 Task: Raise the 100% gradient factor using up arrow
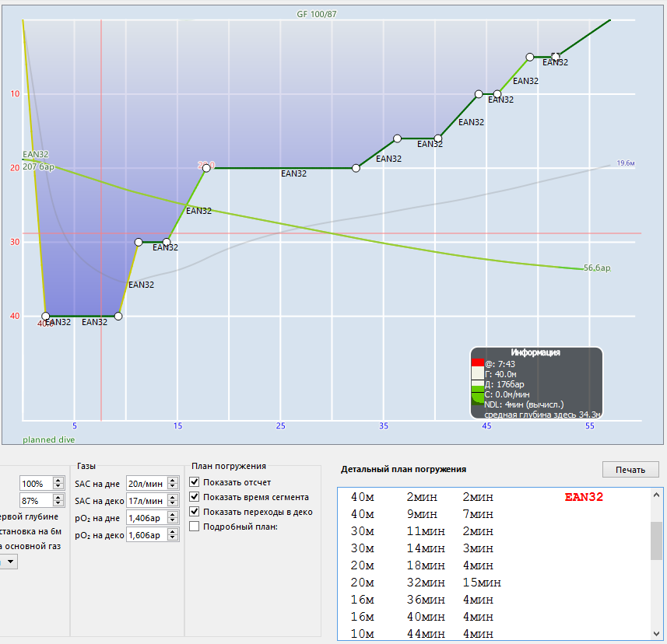click(x=57, y=481)
